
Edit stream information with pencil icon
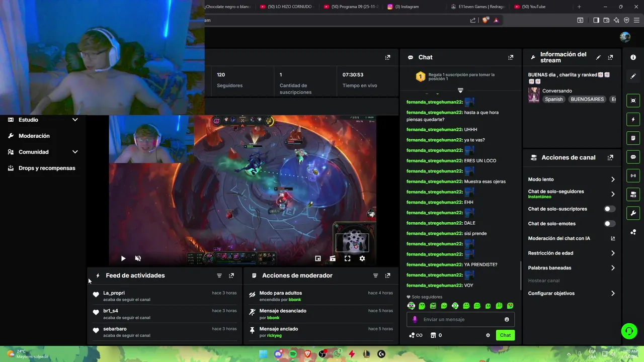(x=598, y=57)
